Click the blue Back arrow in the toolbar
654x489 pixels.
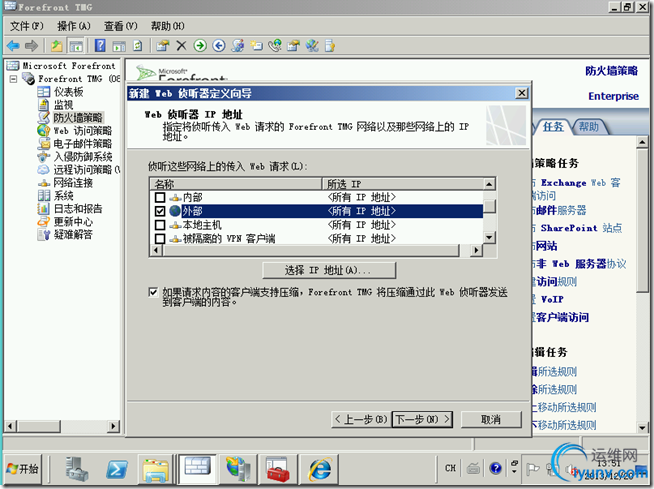point(13,45)
